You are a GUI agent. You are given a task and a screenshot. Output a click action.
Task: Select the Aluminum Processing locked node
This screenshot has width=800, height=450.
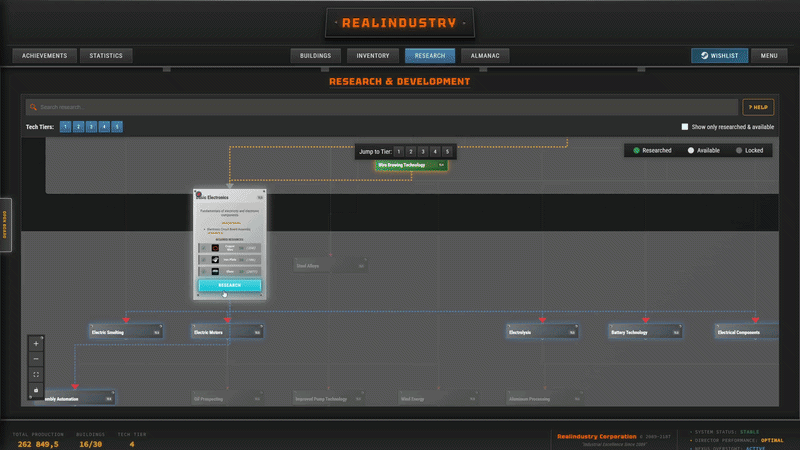(544, 399)
